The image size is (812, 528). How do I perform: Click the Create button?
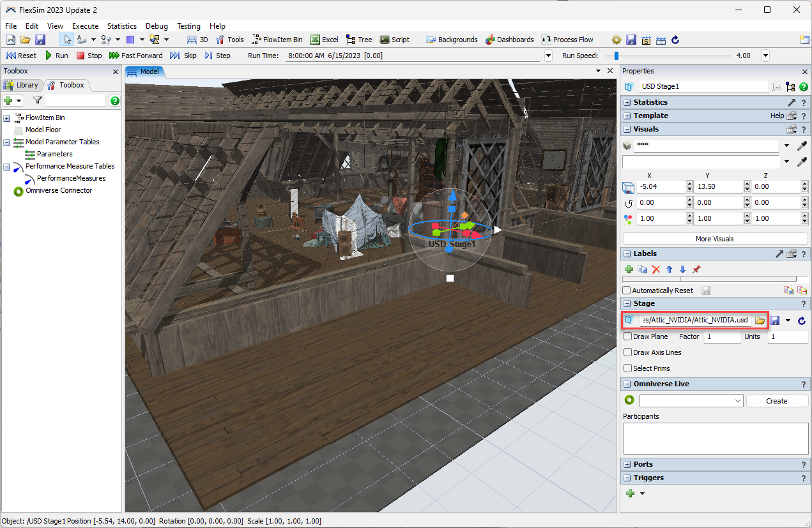[777, 401]
